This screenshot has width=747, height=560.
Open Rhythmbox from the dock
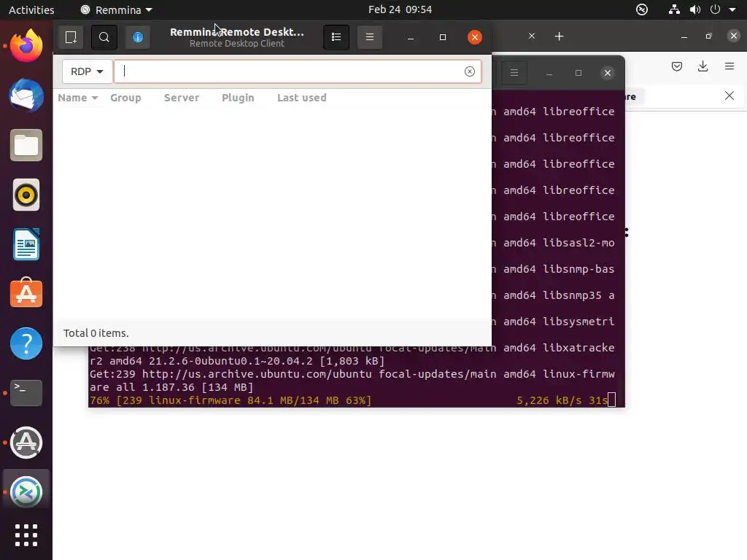point(26,195)
